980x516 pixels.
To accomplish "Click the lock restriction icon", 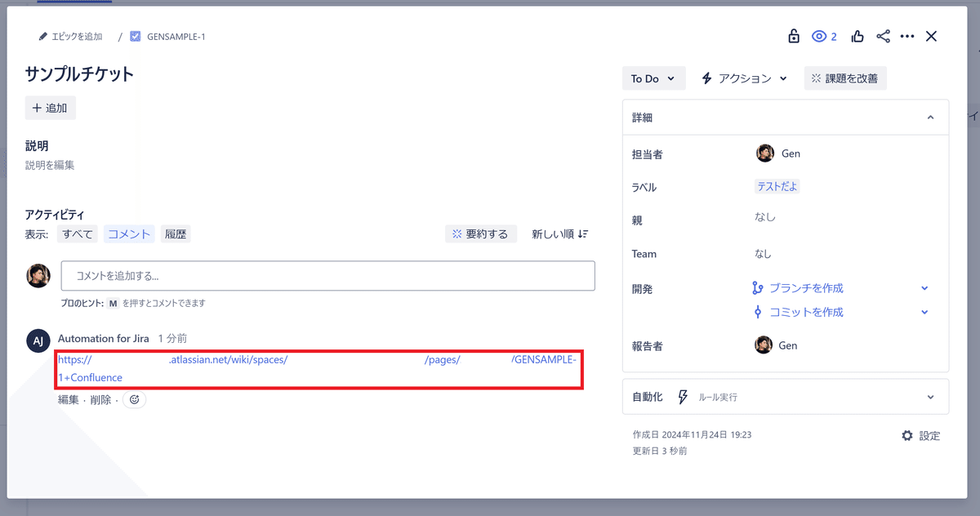I will click(793, 36).
